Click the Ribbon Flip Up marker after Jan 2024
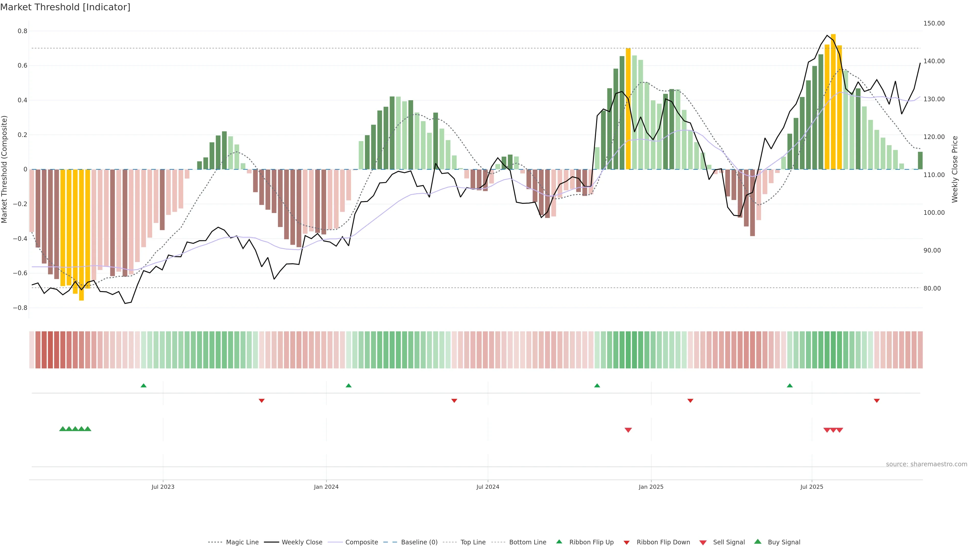The width and height of the screenshot is (980, 551). tap(348, 386)
